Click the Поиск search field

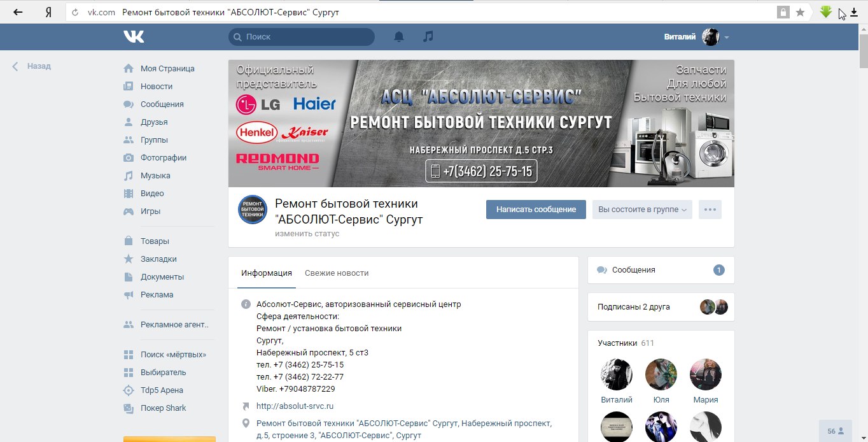[x=302, y=37]
